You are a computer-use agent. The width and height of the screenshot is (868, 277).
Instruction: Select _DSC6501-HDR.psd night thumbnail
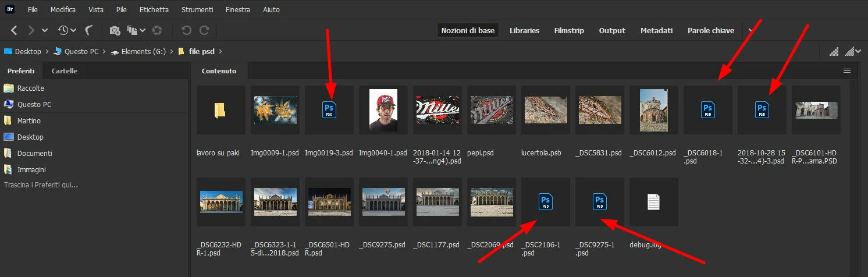coord(329,202)
